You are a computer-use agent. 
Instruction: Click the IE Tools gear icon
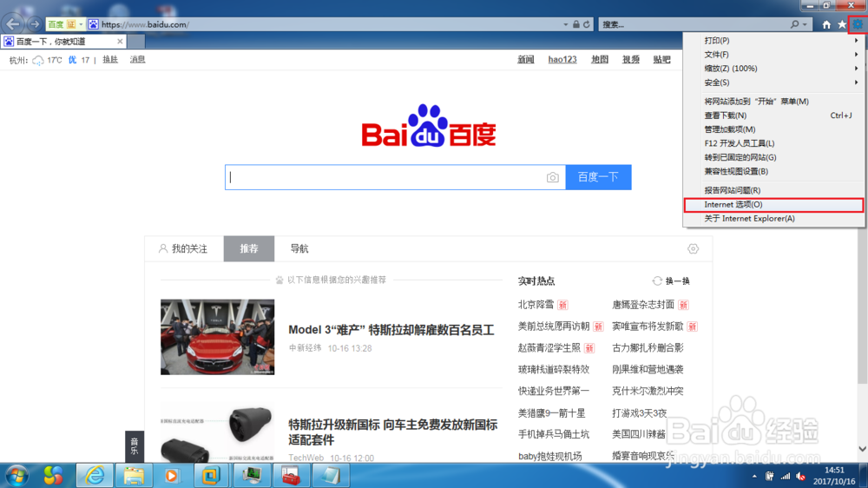point(858,24)
